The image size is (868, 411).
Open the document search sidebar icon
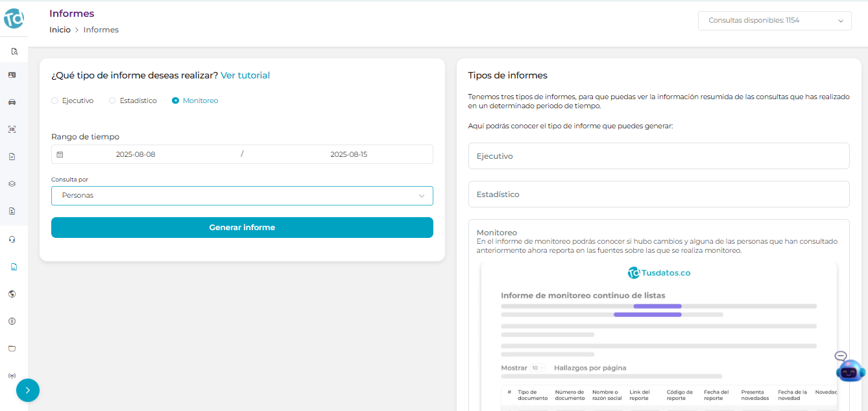pyautogui.click(x=14, y=51)
